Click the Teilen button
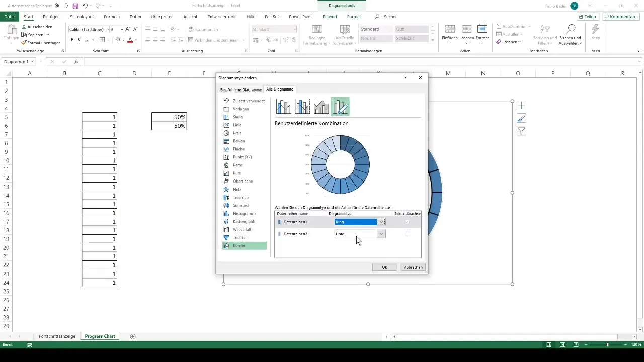This screenshot has height=362, width=644. tap(587, 17)
